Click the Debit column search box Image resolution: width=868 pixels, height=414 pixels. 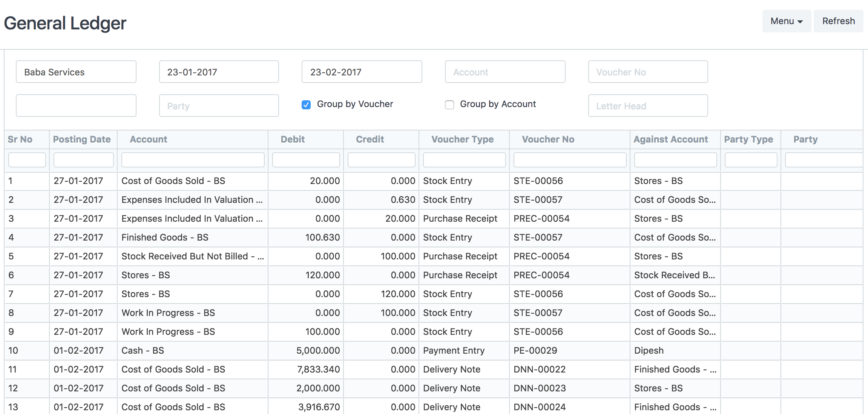(306, 159)
